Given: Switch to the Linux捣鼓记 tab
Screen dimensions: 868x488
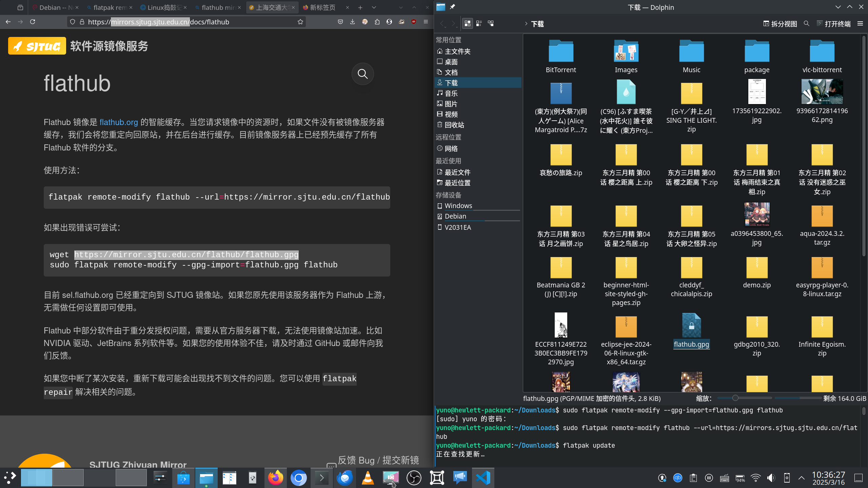Looking at the screenshot, I should point(163,7).
